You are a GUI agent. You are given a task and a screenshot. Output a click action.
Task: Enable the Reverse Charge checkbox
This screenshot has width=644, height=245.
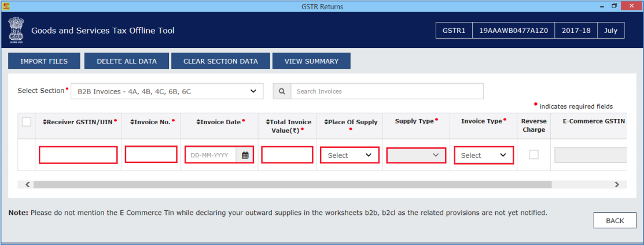533,155
